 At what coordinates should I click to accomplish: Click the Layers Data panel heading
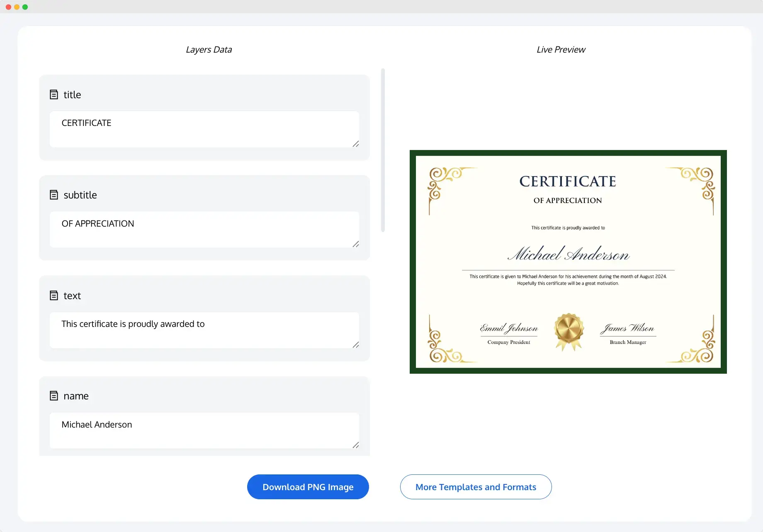coord(209,49)
